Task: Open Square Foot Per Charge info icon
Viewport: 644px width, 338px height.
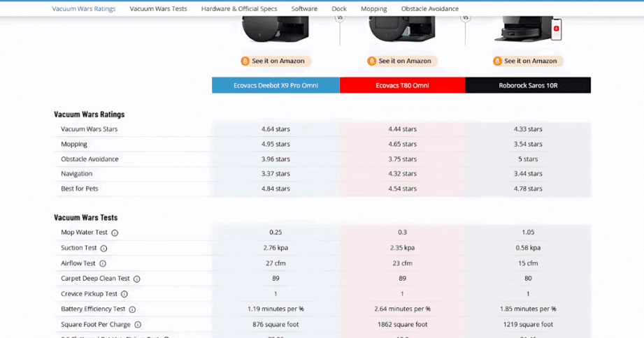Action: tap(138, 325)
